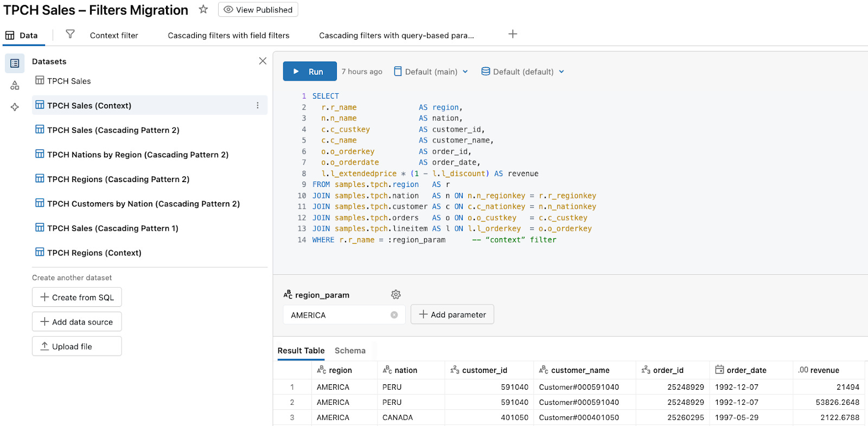Open the Context filter tab
The height and width of the screenshot is (426, 868).
pyautogui.click(x=114, y=35)
